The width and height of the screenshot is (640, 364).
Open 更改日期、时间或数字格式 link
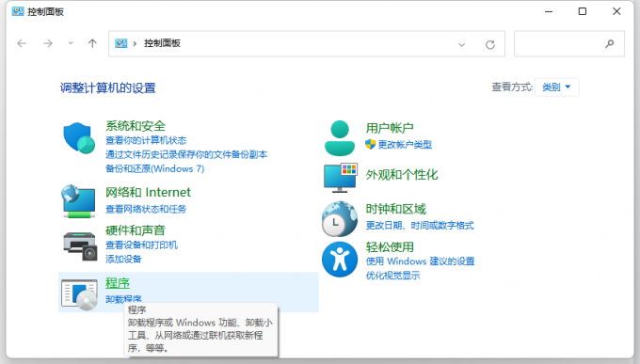point(420,225)
